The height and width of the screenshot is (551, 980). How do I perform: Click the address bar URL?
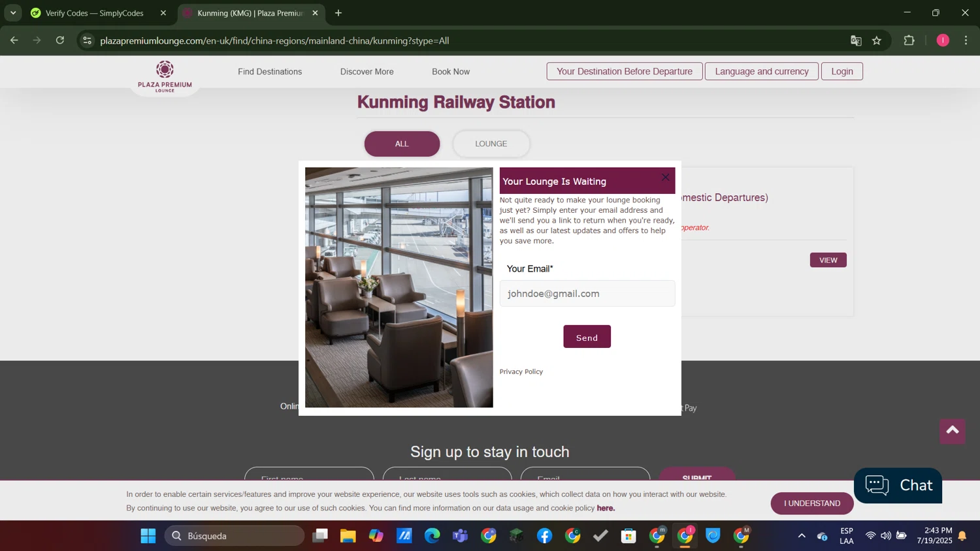pyautogui.click(x=274, y=40)
